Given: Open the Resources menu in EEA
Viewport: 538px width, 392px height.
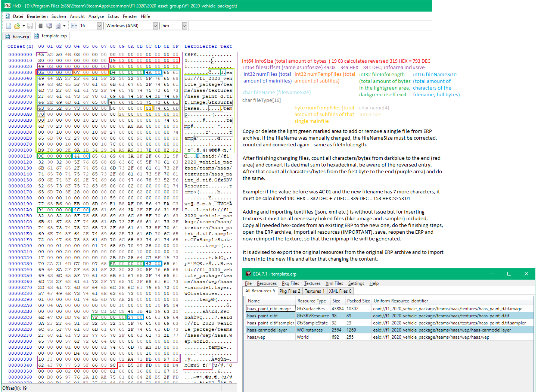Looking at the screenshot, I should click(267, 283).
